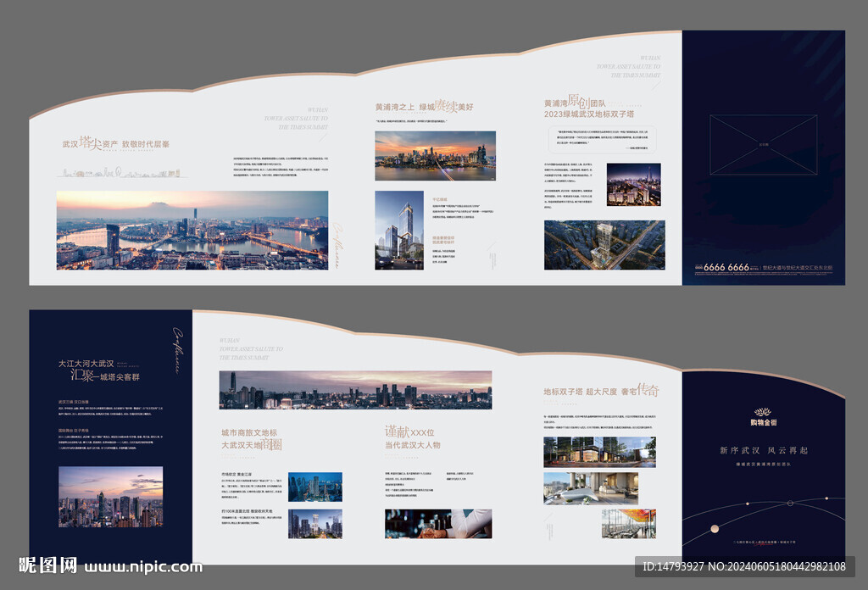868x590 pixels.
Task: Click the lotus logo above 购物金街
Action: (x=763, y=412)
